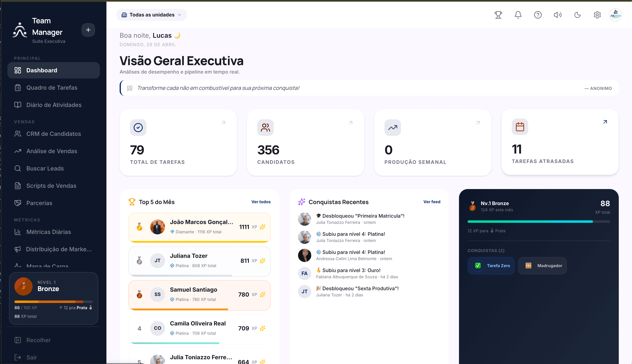
Task: Open CRM de Candidatos menu item
Action: (53, 134)
